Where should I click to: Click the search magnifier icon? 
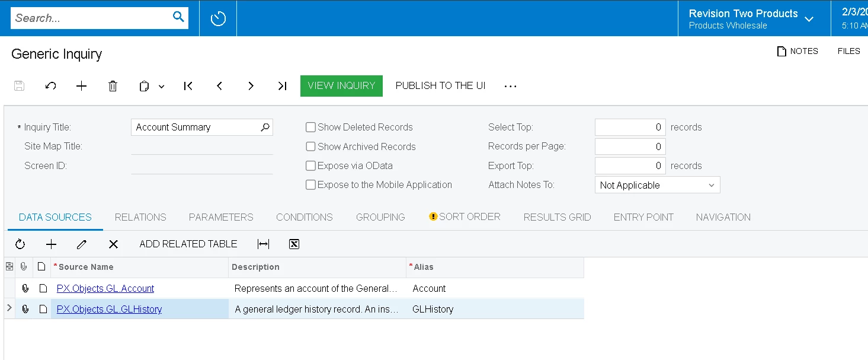click(178, 17)
